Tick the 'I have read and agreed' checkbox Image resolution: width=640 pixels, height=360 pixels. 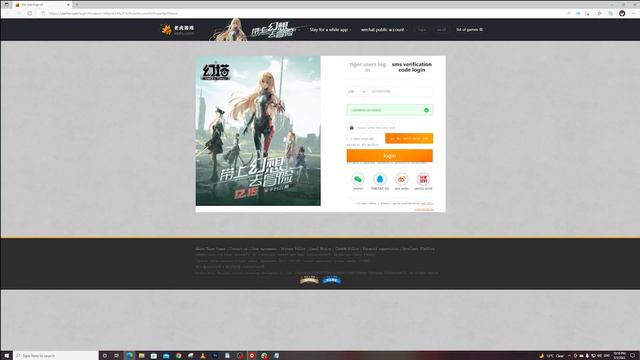point(349,139)
